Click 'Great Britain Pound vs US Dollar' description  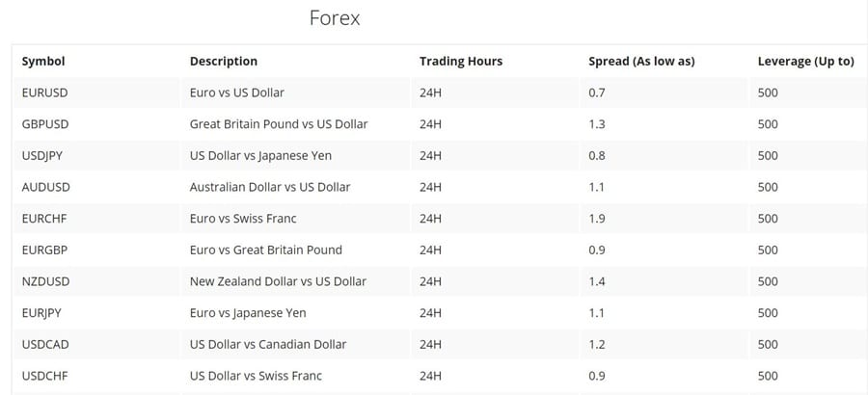pos(279,124)
